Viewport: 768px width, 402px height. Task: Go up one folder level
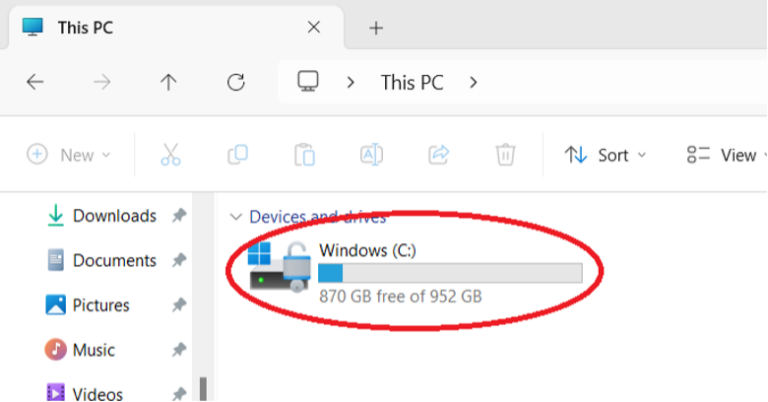pyautogui.click(x=169, y=82)
